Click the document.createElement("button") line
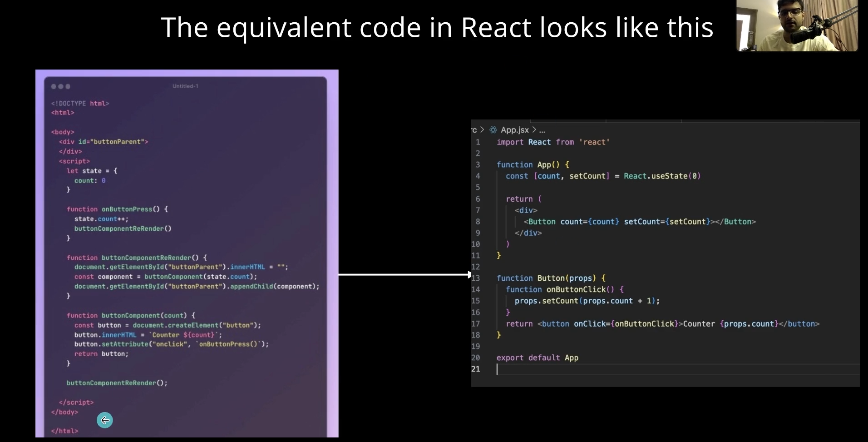This screenshot has height=442, width=868. 168,325
